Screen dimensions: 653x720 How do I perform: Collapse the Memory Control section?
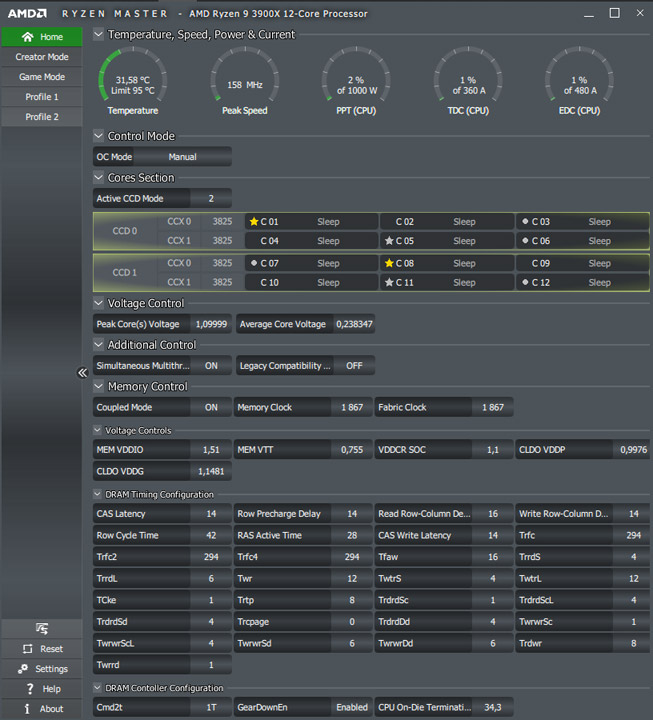[x=98, y=386]
